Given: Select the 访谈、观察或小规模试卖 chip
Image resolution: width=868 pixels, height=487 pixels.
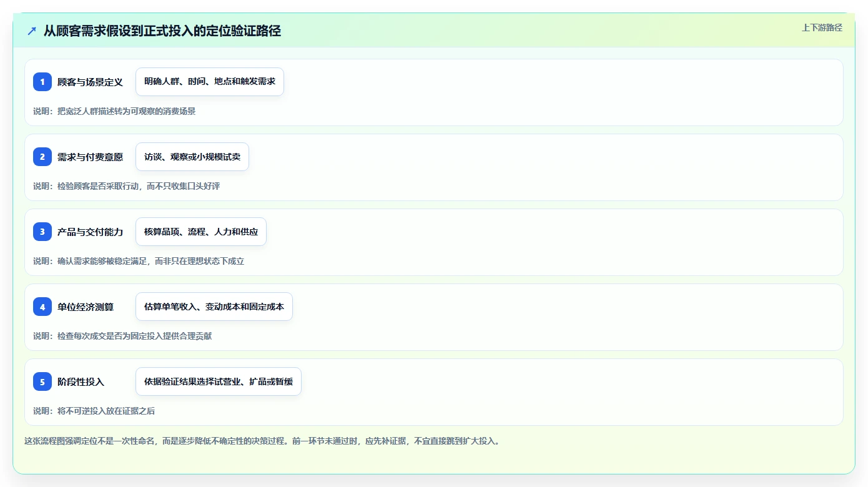Looking at the screenshot, I should (192, 157).
